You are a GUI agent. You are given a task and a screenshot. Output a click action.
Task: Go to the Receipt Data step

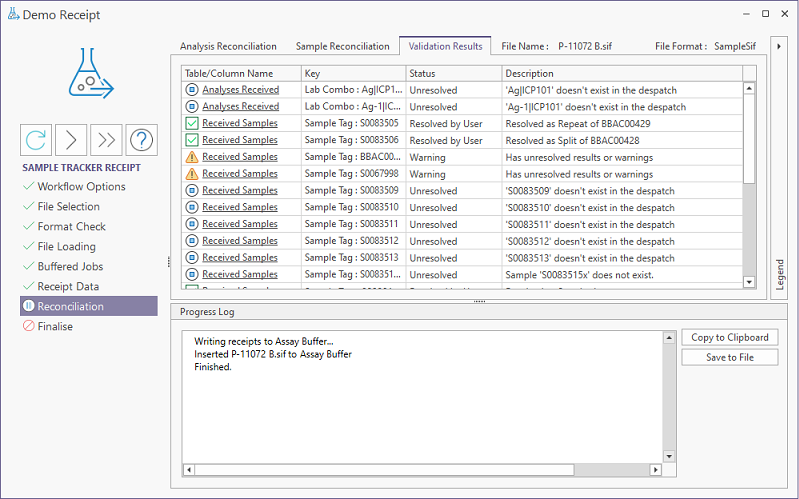pos(68,286)
